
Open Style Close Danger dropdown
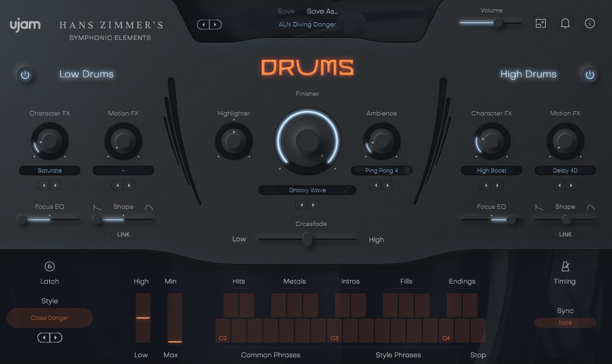click(50, 318)
